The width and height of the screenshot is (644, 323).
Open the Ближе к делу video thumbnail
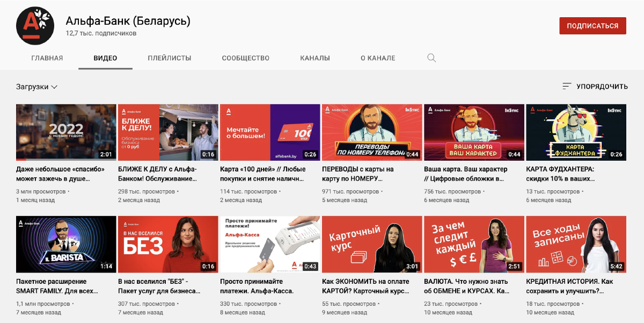(x=168, y=133)
